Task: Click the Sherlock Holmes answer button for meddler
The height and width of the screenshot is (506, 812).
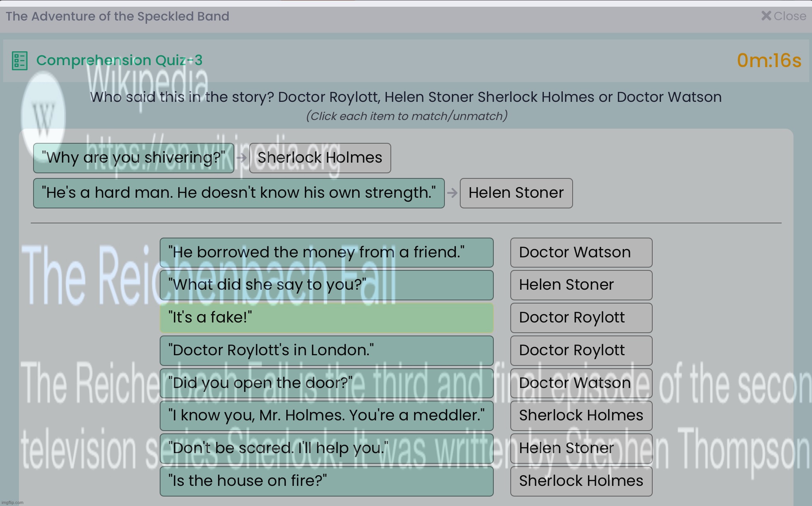Action: coord(580,415)
